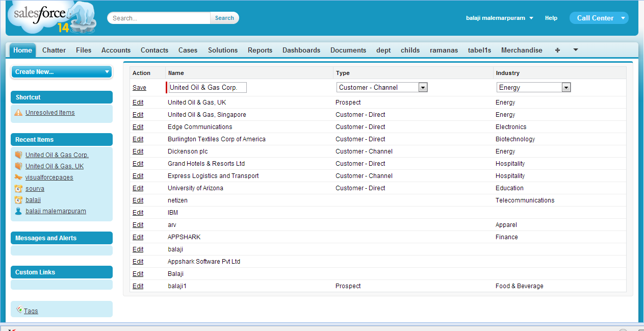
Task: Switch to the Home tab
Action: tap(22, 50)
